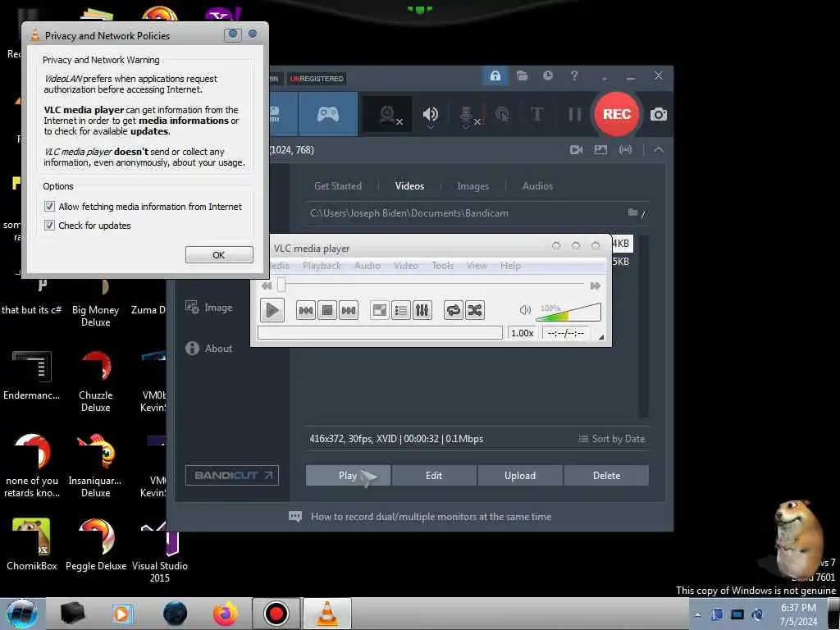Click the text overlay T icon
840x630 pixels.
pos(536,114)
